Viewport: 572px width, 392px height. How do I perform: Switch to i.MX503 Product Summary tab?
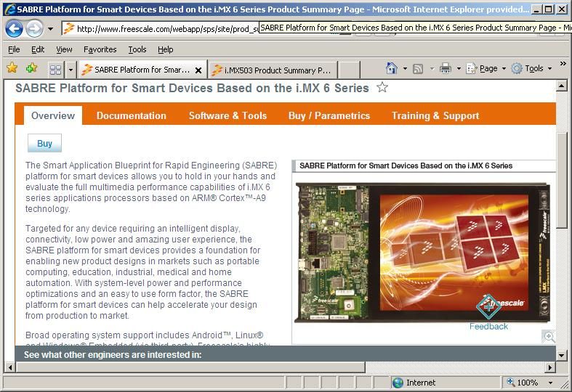click(273, 70)
